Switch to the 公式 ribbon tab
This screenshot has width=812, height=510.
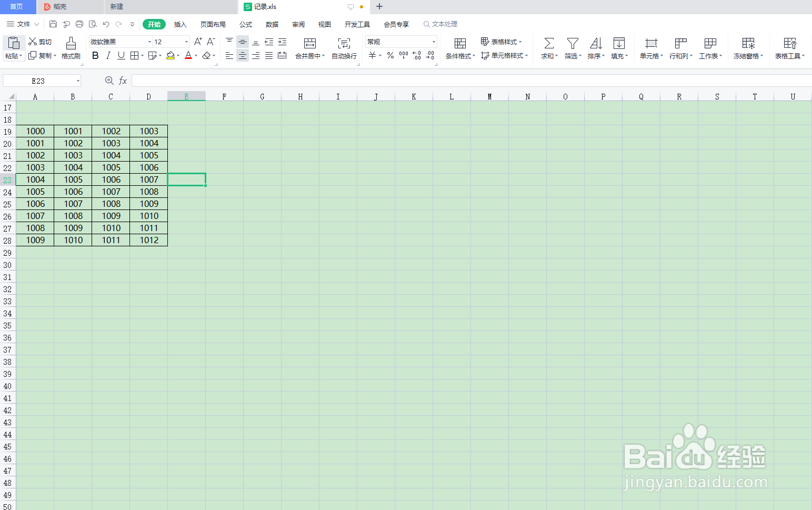pyautogui.click(x=246, y=24)
